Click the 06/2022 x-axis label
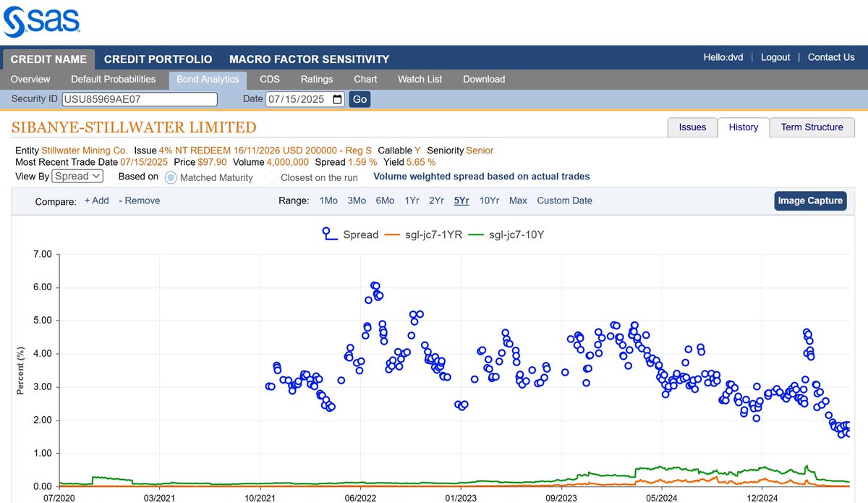The height and width of the screenshot is (503, 868). click(x=359, y=498)
